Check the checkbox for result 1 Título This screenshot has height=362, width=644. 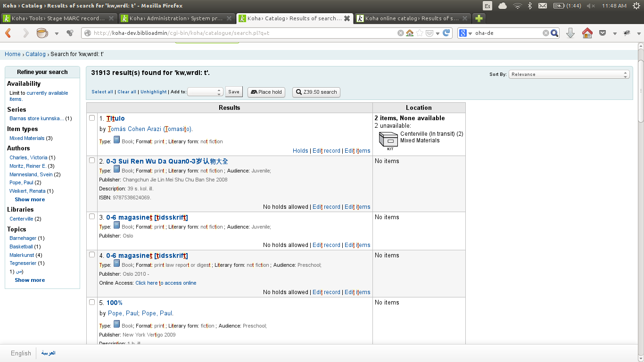click(x=92, y=118)
